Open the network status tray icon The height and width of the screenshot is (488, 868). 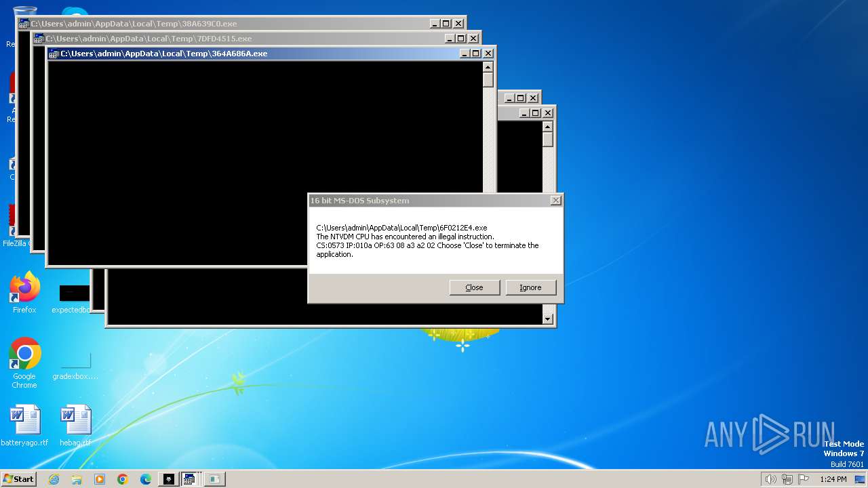(x=787, y=479)
